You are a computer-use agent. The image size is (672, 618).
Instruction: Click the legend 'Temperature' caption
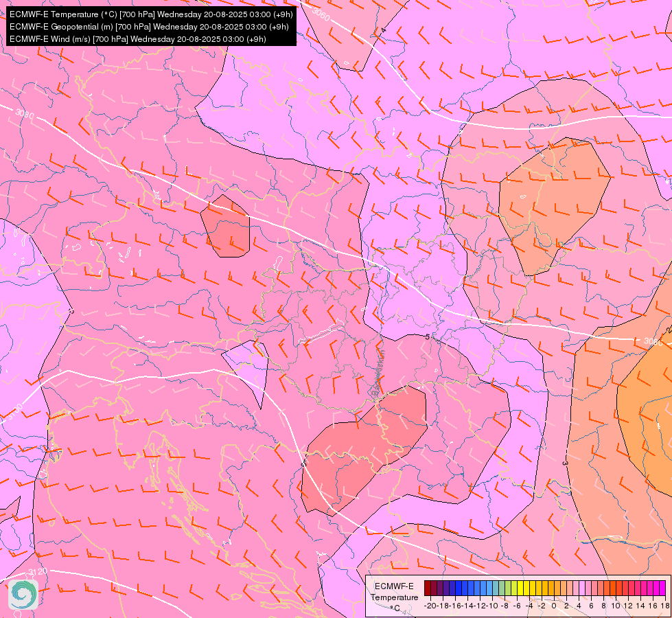(394, 597)
